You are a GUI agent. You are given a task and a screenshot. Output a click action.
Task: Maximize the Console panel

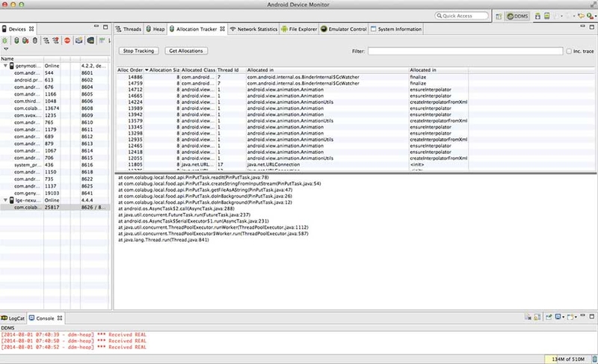click(x=592, y=316)
